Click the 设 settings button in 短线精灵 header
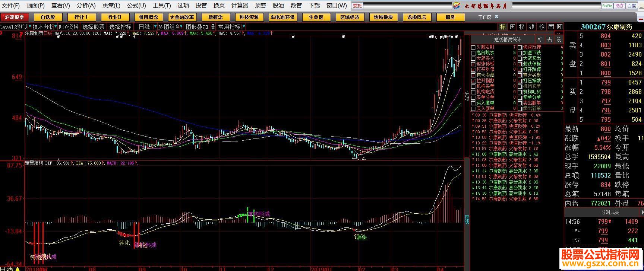Viewport: 644px width, 271px height. [559, 39]
